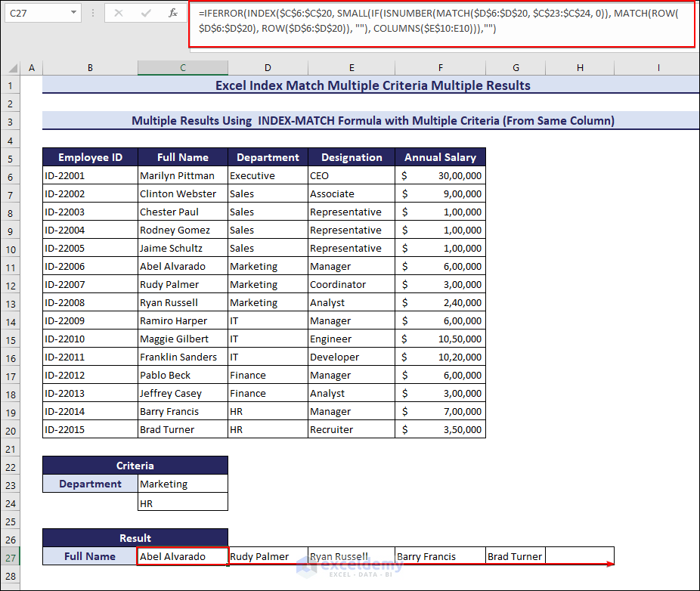The image size is (700, 591).
Task: Select the HR criteria cell
Action: point(182,503)
